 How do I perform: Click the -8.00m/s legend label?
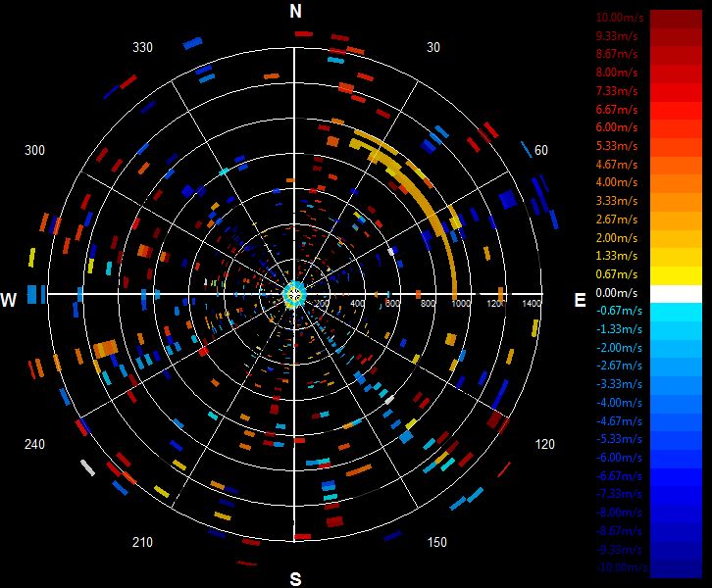(619, 513)
